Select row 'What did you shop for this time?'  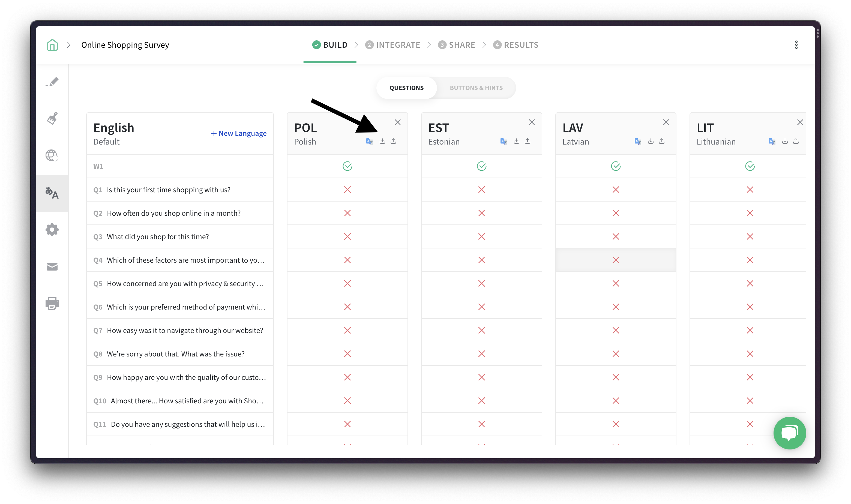tap(180, 236)
